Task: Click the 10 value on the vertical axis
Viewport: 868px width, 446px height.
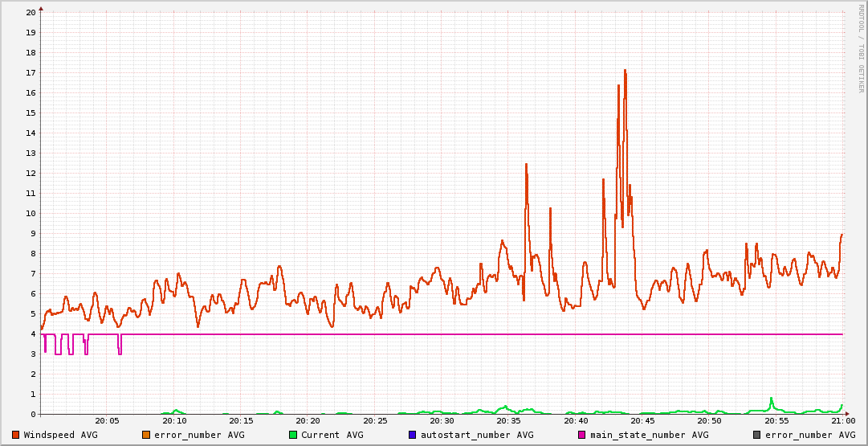Action: [31, 213]
